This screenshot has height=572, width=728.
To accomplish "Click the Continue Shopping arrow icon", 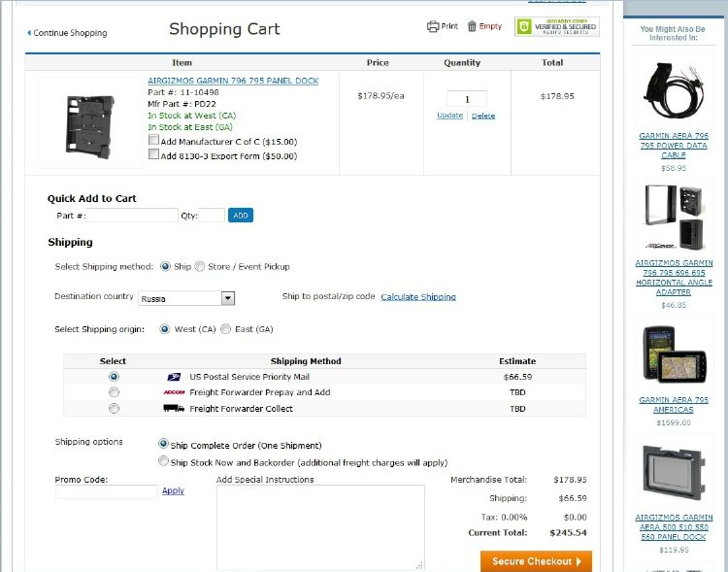I will tap(29, 32).
